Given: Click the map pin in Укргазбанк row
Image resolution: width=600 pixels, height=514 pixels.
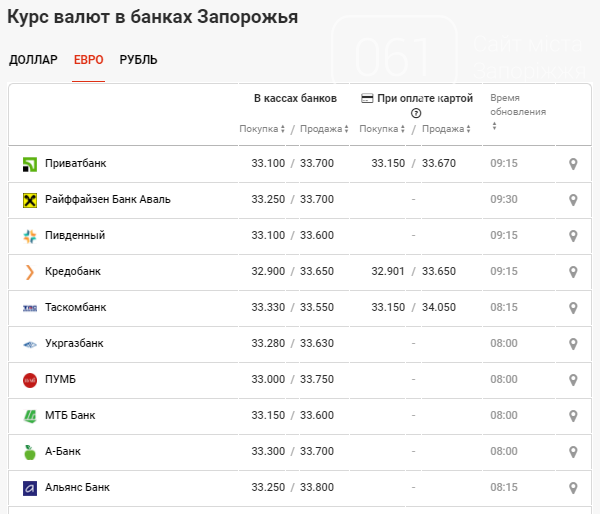Looking at the screenshot, I should [x=573, y=344].
